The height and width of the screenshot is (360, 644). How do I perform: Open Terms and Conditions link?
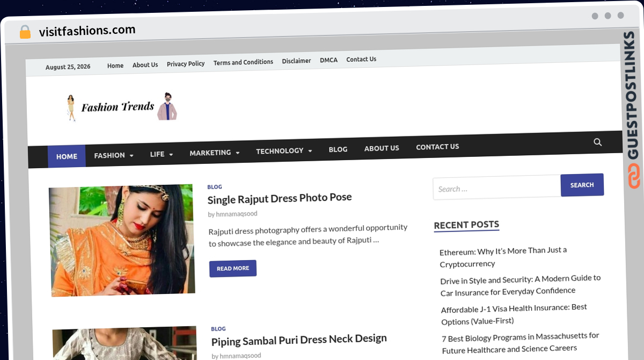pyautogui.click(x=243, y=62)
